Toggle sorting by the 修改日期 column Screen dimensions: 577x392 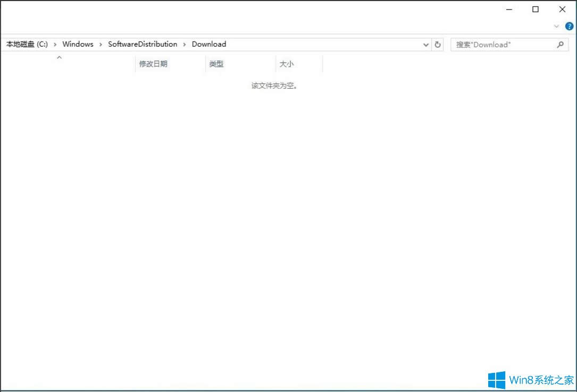tap(154, 64)
